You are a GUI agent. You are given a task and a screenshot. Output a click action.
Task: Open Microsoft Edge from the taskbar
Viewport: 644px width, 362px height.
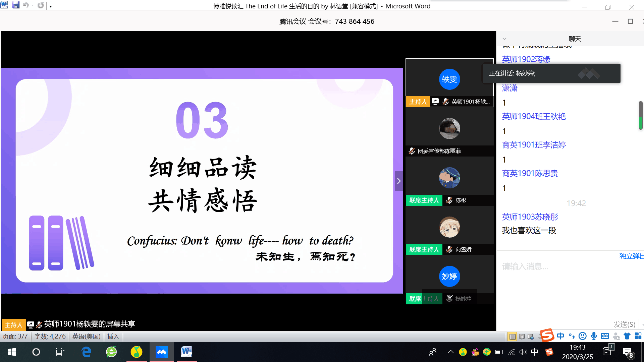(x=86, y=352)
